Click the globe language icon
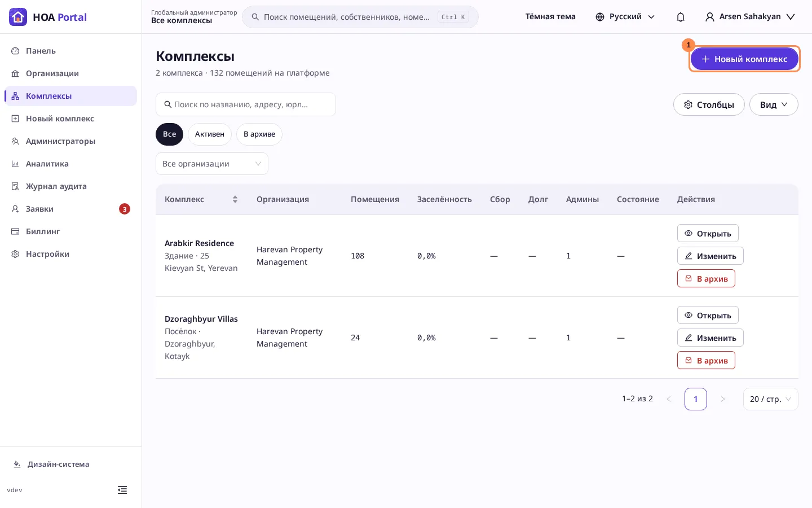812x508 pixels. click(x=600, y=17)
